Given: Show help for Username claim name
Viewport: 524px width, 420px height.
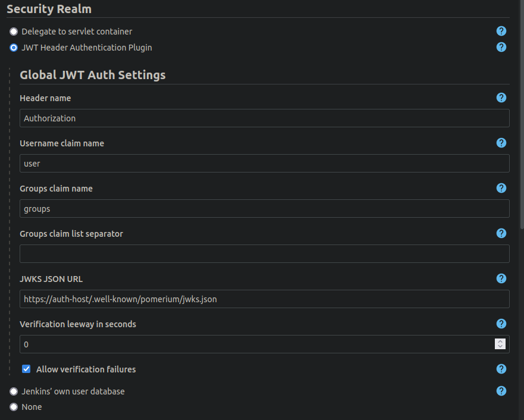Looking at the screenshot, I should [x=501, y=143].
